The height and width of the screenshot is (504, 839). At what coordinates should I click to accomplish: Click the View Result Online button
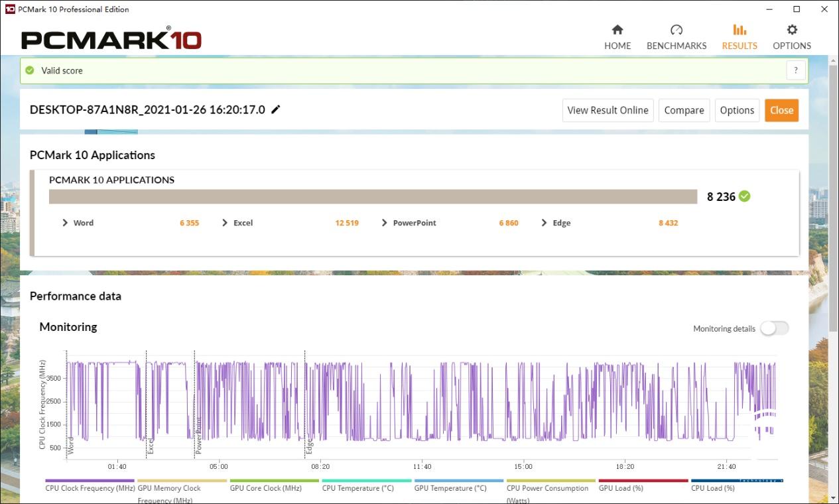(608, 110)
